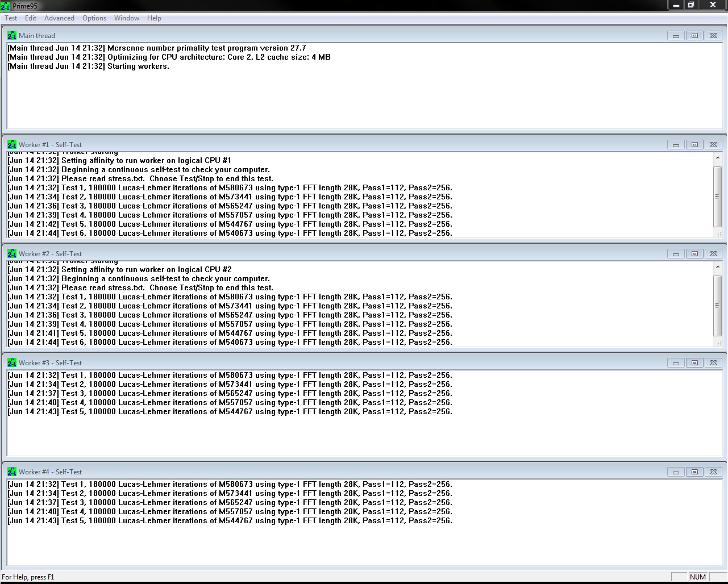Maximize the Worker #4 Self-Test window

coord(694,472)
